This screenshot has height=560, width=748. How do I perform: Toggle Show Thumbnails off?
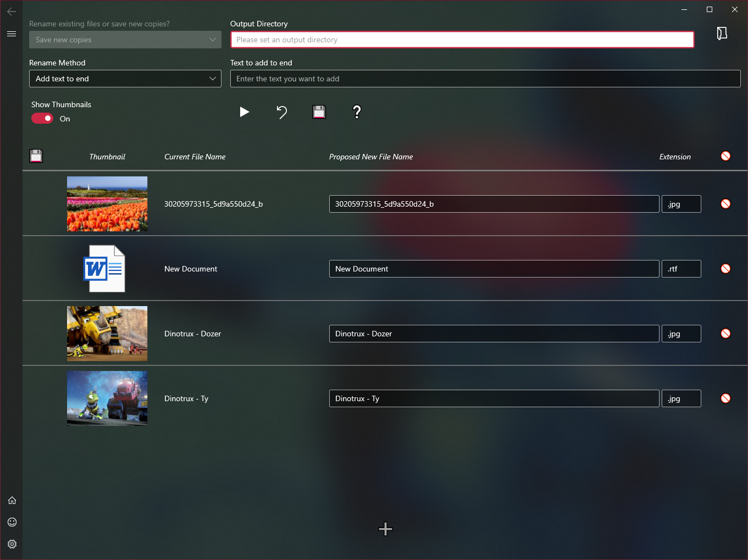42,118
